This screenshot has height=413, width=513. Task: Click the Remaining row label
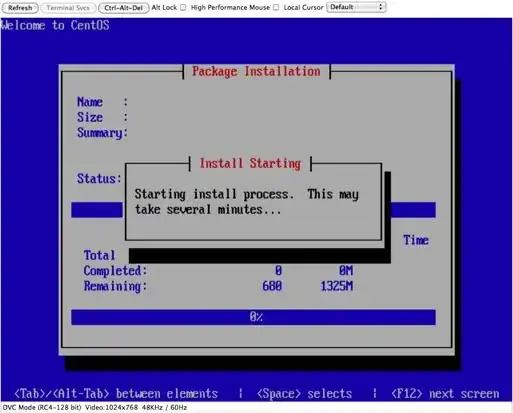tap(115, 286)
